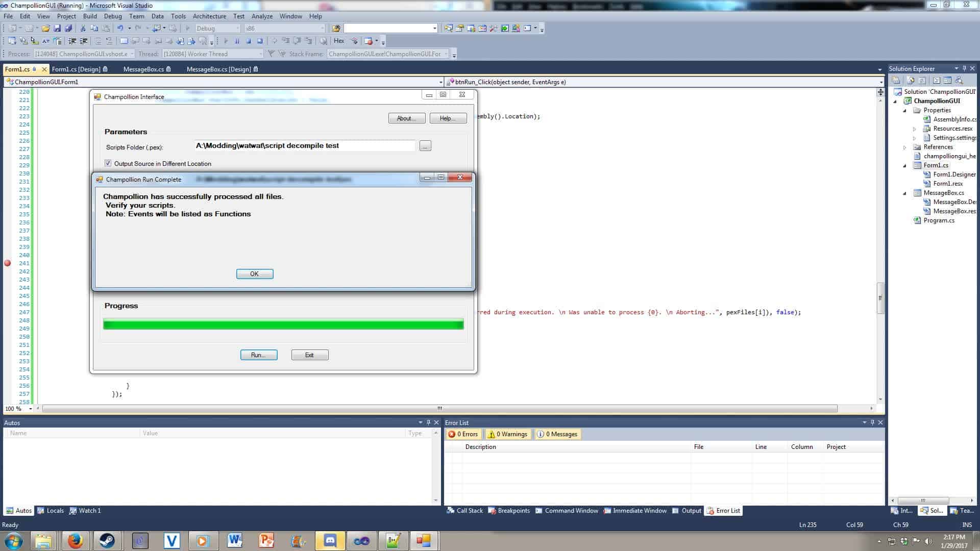Pause debugging with Break All icon
Screen dimensions: 980x551
(237, 41)
